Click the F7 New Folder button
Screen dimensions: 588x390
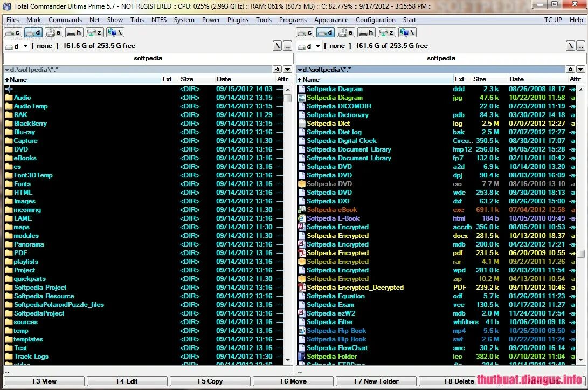[376, 381]
